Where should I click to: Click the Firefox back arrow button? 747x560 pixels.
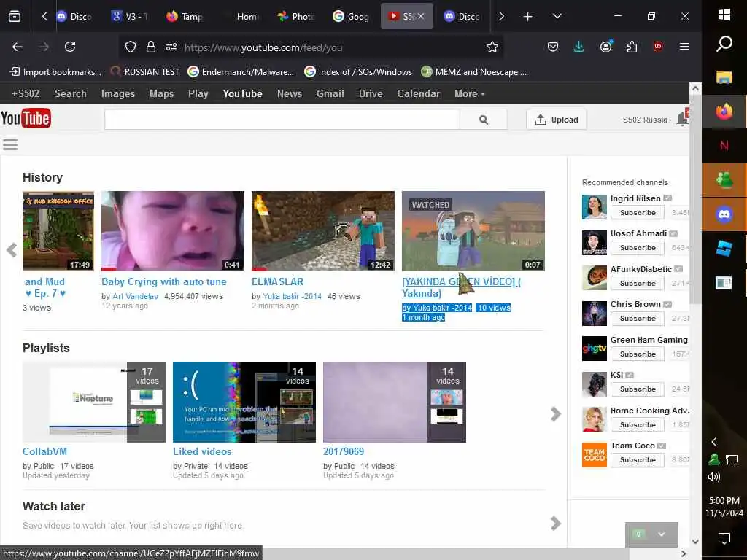[18, 47]
